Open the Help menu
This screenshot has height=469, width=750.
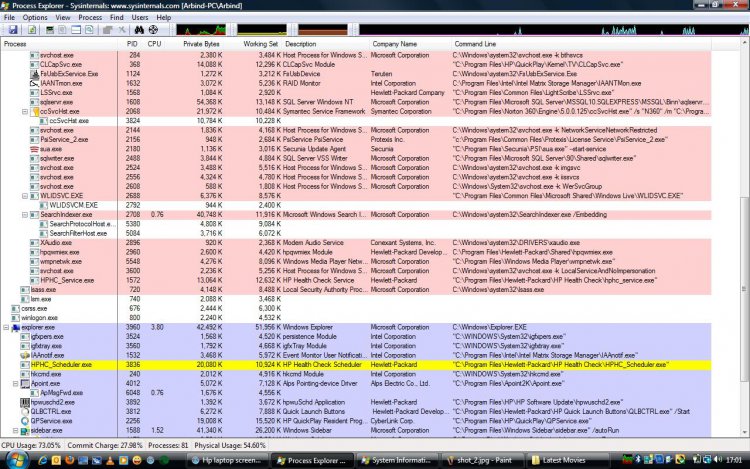pyautogui.click(x=164, y=17)
